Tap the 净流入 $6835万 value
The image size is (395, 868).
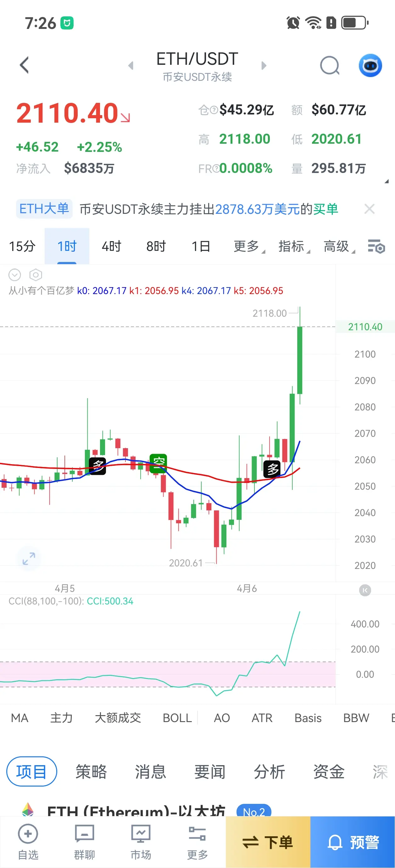(89, 168)
